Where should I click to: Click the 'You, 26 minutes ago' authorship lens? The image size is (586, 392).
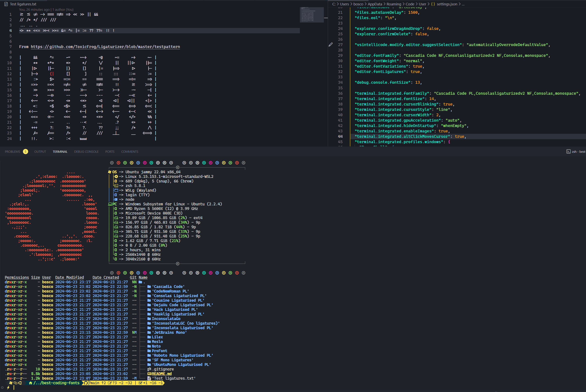pos(35,10)
